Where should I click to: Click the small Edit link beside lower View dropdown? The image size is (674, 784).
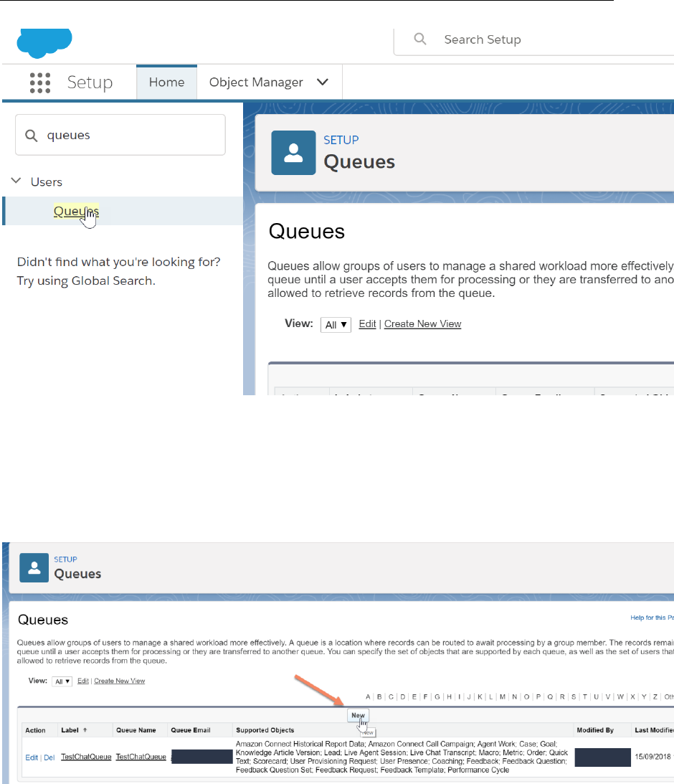tap(83, 681)
